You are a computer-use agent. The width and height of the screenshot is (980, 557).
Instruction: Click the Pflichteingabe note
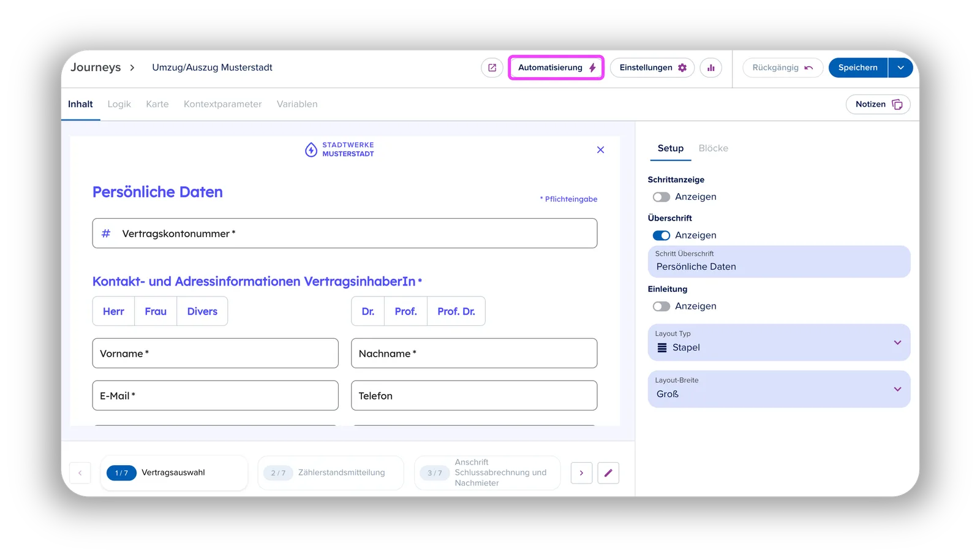[568, 199]
